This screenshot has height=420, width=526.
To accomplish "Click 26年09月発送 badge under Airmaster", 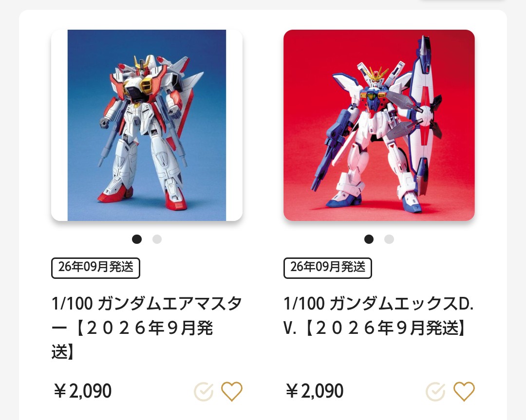I will tap(95, 268).
